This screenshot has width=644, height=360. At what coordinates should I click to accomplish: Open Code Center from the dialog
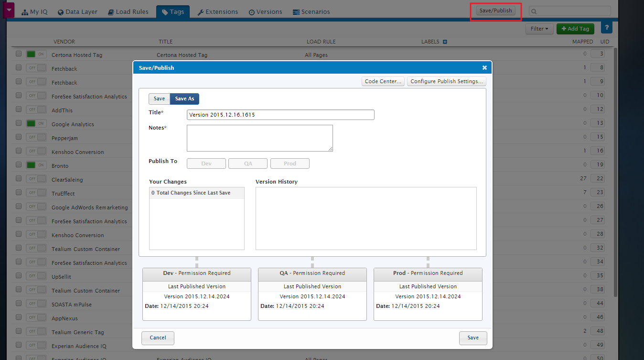[383, 81]
